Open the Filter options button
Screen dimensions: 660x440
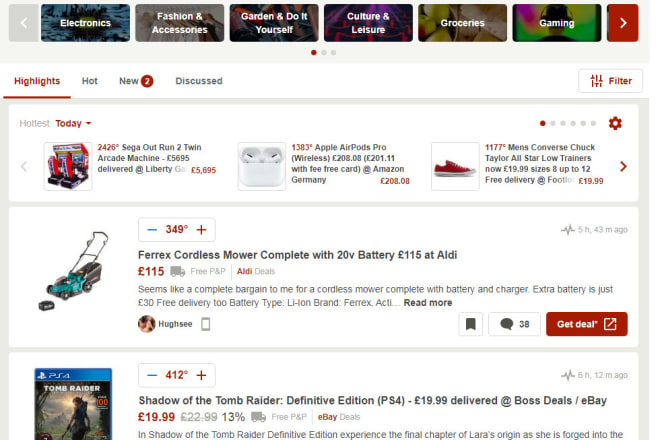click(610, 81)
